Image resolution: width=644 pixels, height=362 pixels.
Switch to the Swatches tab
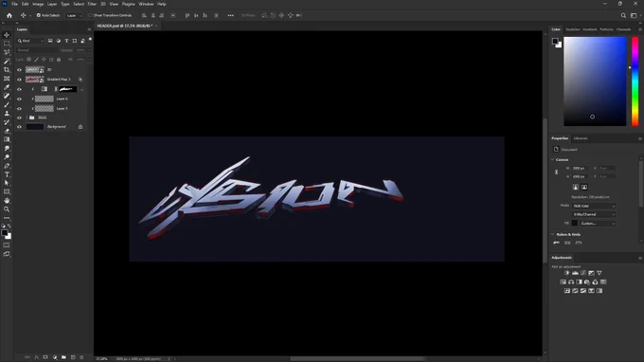[573, 29]
